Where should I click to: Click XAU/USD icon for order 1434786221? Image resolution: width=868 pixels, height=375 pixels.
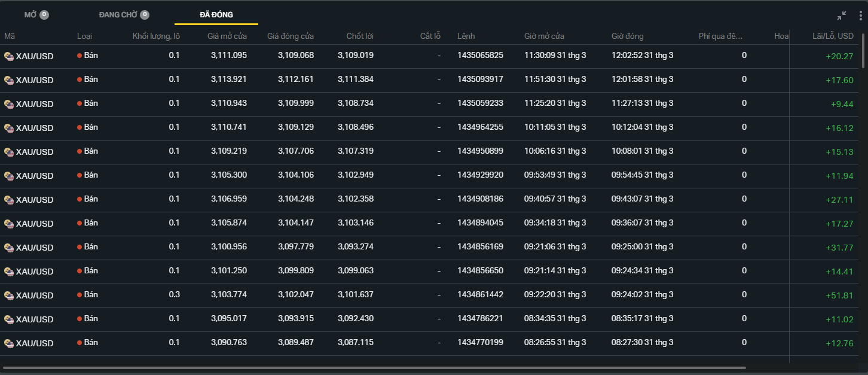[9, 319]
